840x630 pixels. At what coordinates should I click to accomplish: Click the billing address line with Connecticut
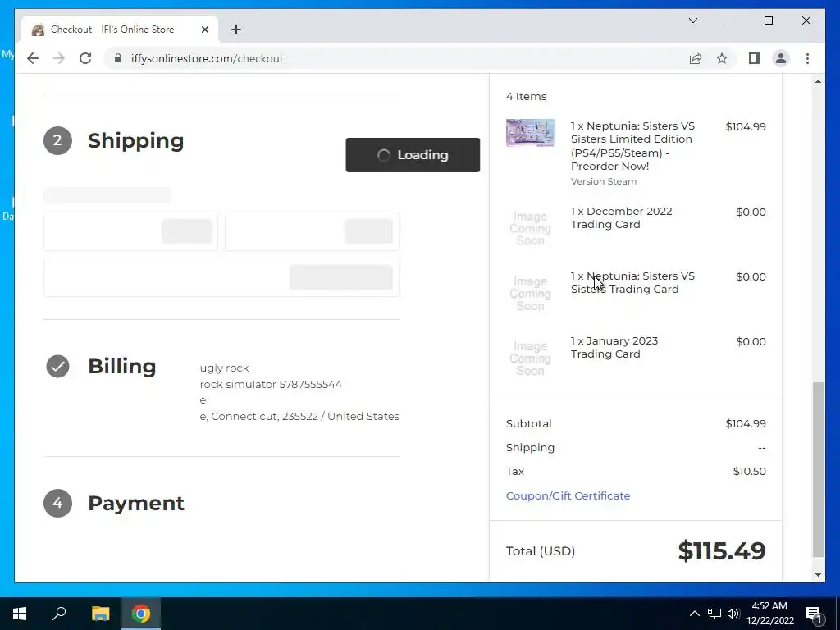coord(299,416)
